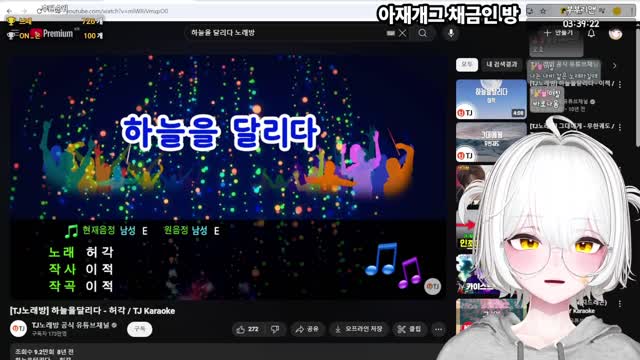The height and width of the screenshot is (360, 640).
Task: Select the 모두 filter chip
Action: point(467,64)
